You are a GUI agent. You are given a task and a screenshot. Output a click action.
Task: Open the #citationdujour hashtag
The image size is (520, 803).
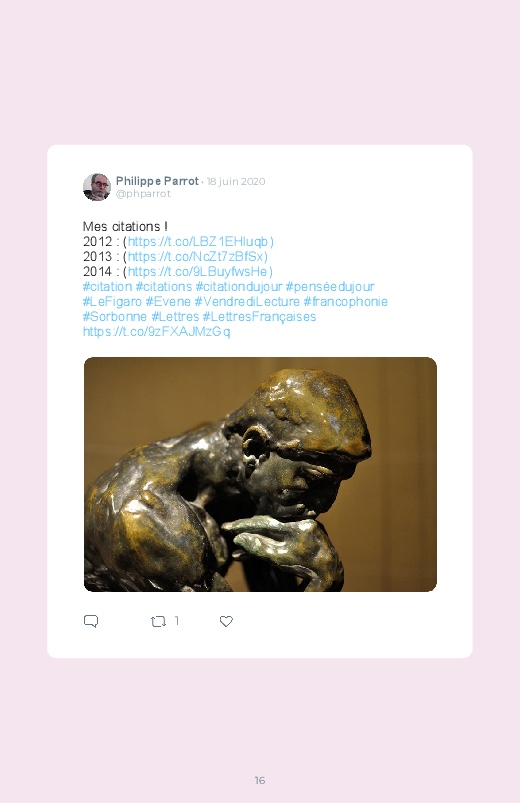tap(239, 286)
